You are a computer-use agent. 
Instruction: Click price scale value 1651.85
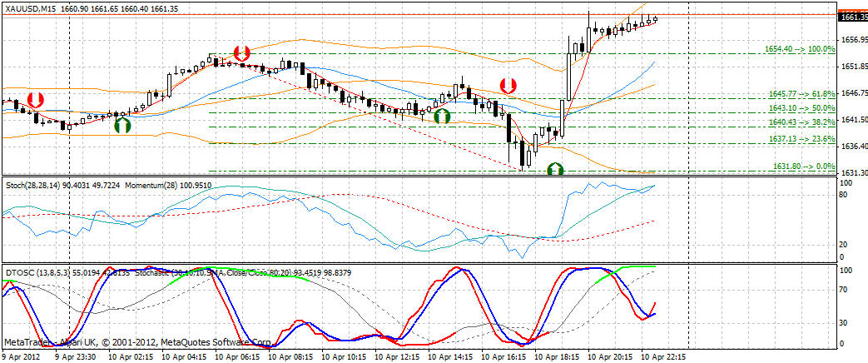coord(854,67)
